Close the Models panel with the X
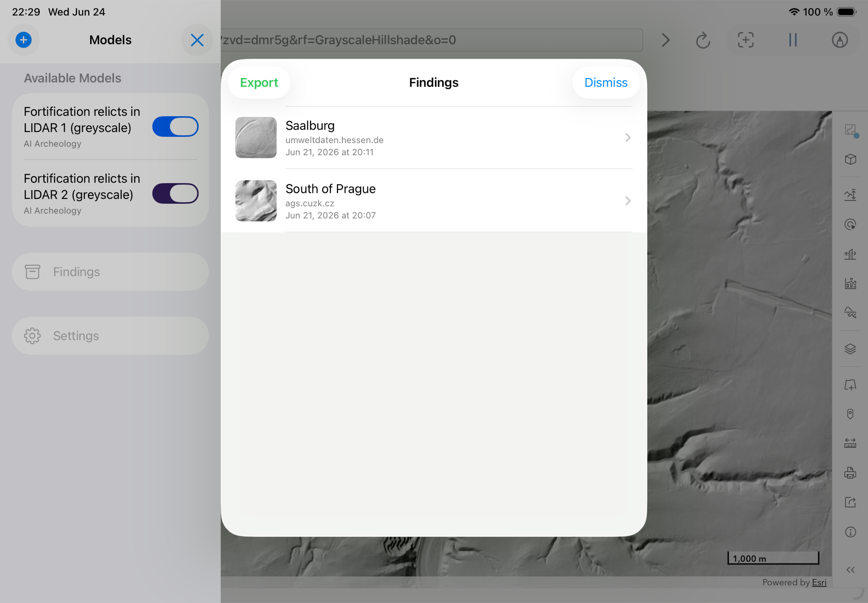 pyautogui.click(x=197, y=40)
